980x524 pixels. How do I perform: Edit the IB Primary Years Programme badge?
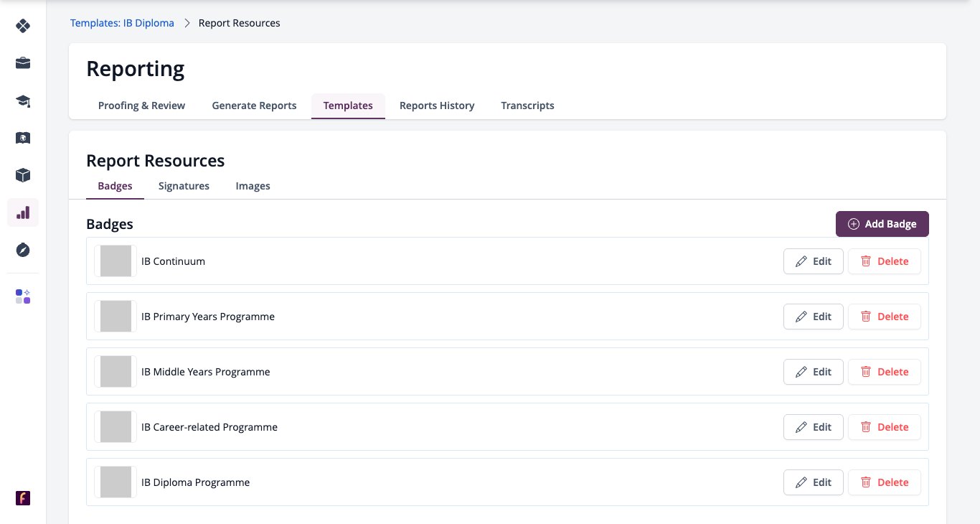tap(814, 317)
